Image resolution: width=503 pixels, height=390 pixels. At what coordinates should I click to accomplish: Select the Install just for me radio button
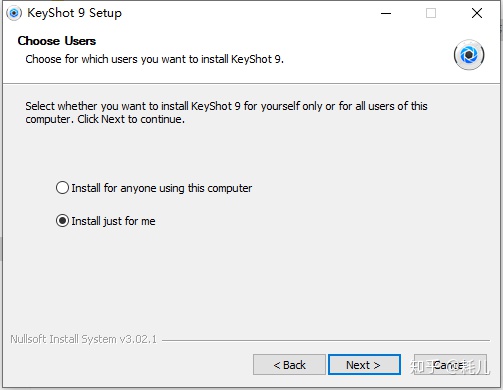pyautogui.click(x=62, y=221)
